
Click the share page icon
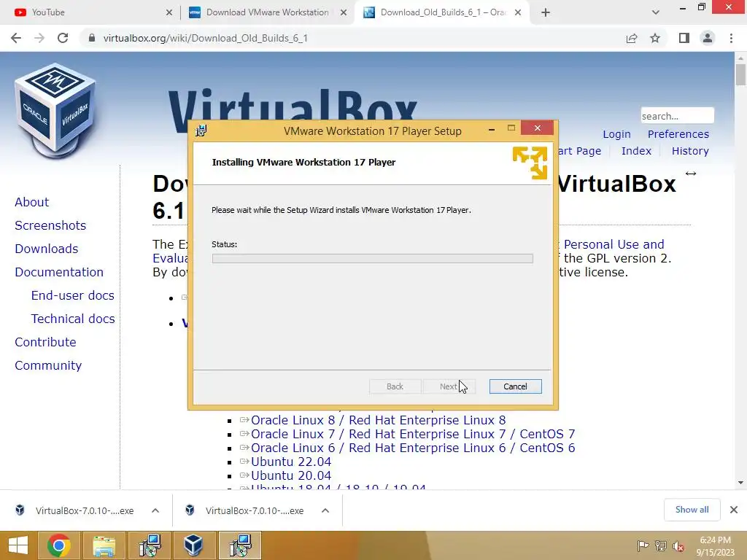coord(632,38)
